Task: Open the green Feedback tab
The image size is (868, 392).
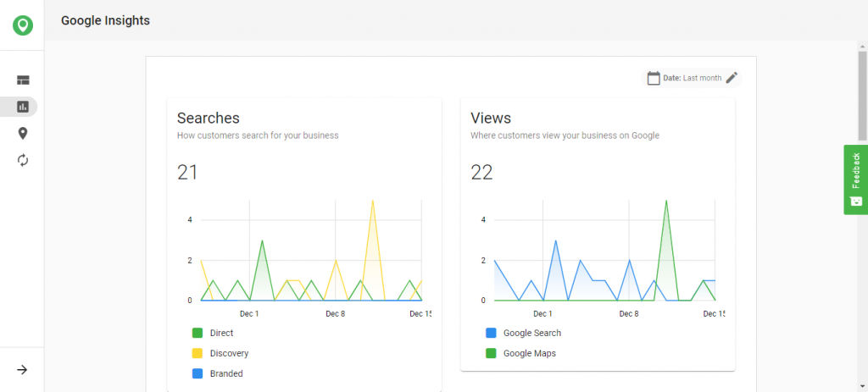Action: (855, 179)
